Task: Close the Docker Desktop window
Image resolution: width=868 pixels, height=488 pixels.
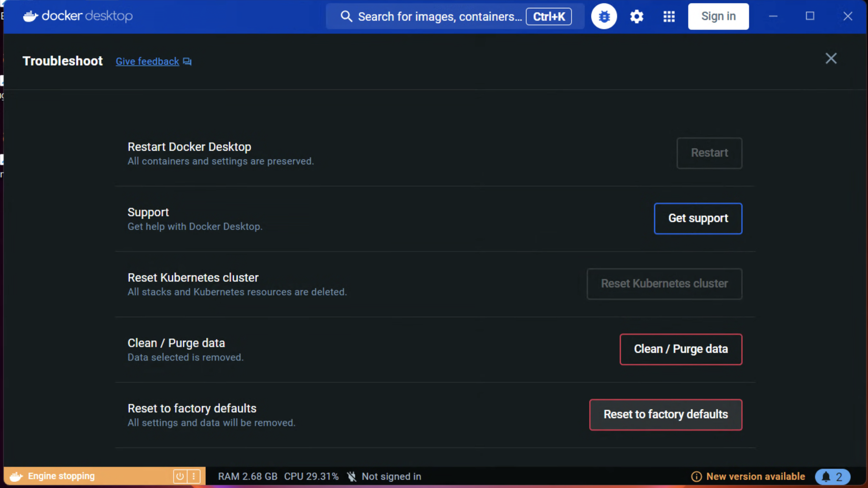Action: [x=848, y=16]
